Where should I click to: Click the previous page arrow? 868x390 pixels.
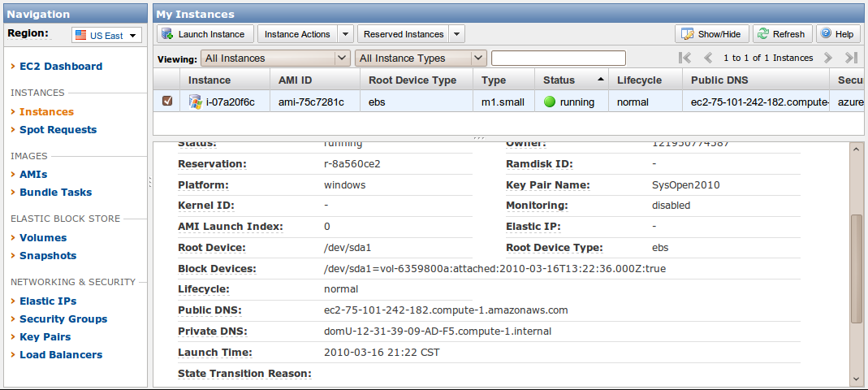[708, 58]
